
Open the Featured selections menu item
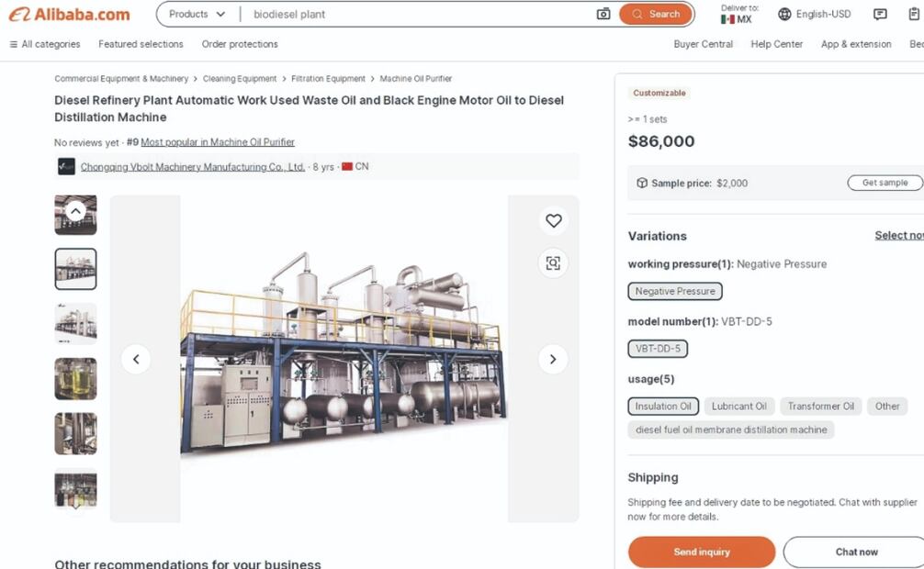141,44
